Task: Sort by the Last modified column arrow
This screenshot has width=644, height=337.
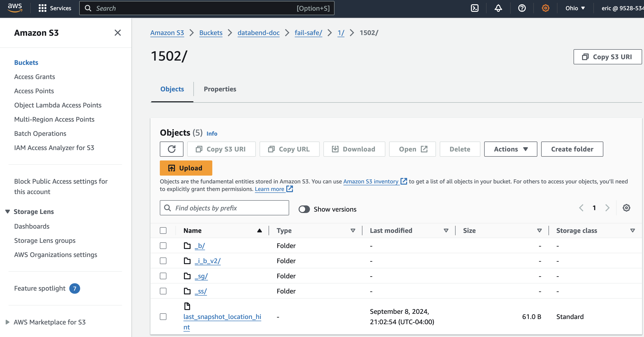Action: (446, 231)
